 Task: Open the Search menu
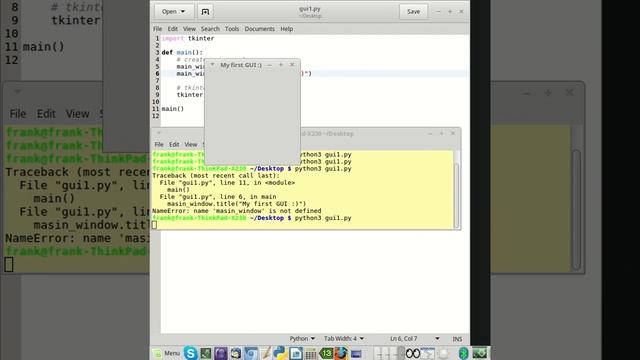coord(210,29)
